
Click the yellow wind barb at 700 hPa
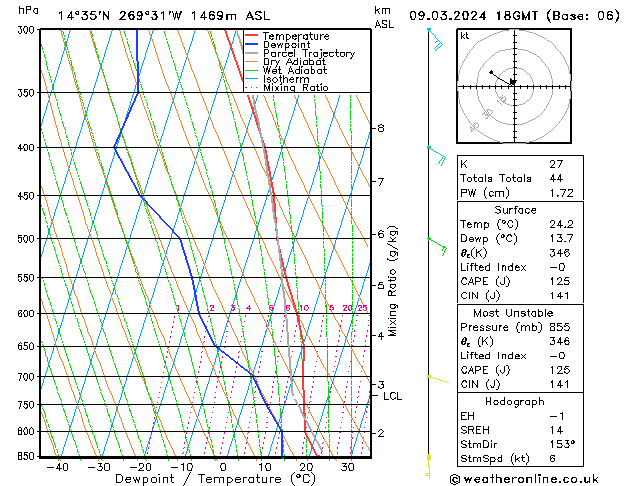pyautogui.click(x=438, y=379)
